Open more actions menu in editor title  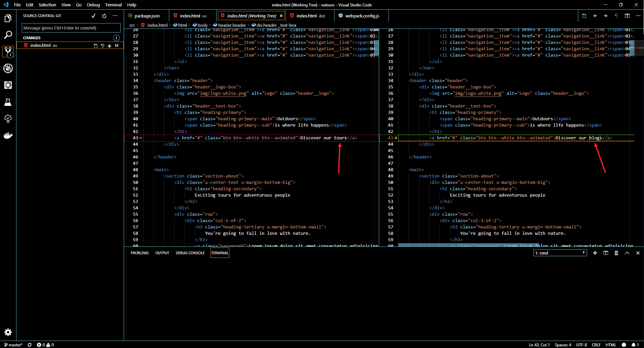point(638,16)
